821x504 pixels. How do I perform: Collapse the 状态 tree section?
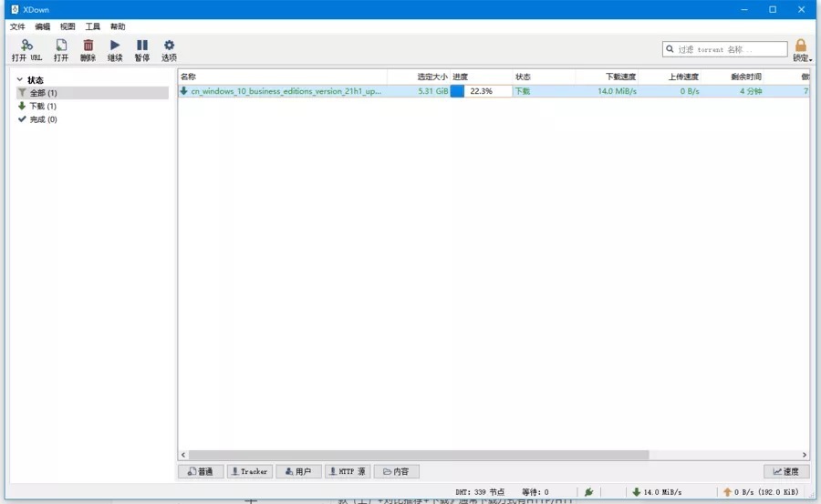click(20, 79)
